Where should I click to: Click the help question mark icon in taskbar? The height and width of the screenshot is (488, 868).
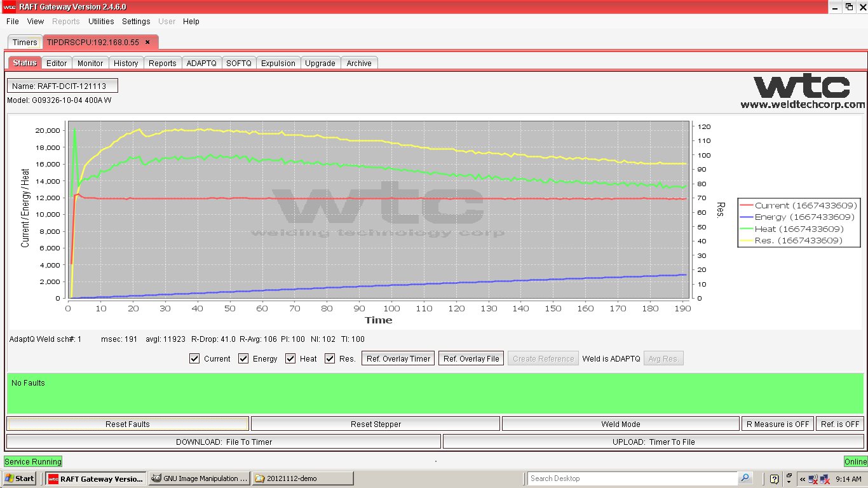click(x=774, y=478)
